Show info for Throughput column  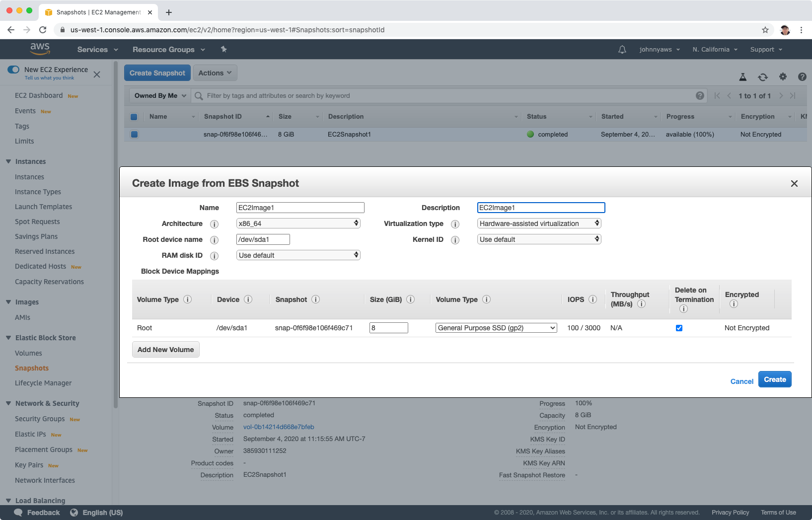(641, 304)
